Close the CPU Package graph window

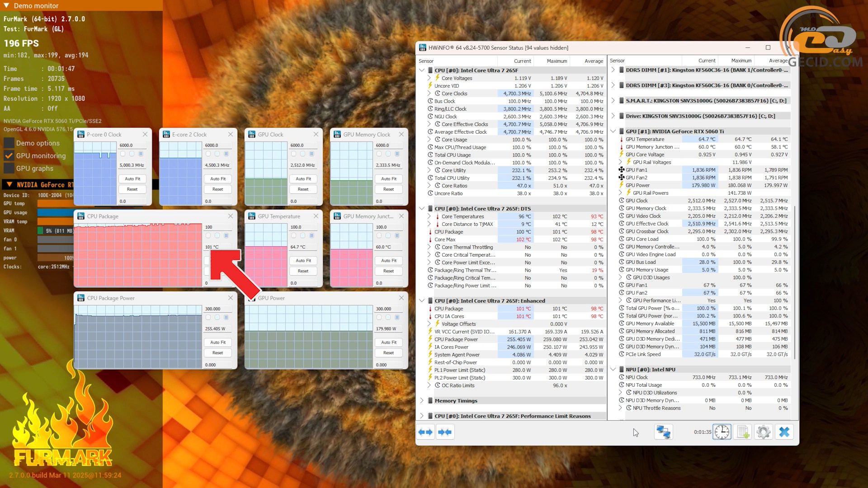[x=231, y=216]
